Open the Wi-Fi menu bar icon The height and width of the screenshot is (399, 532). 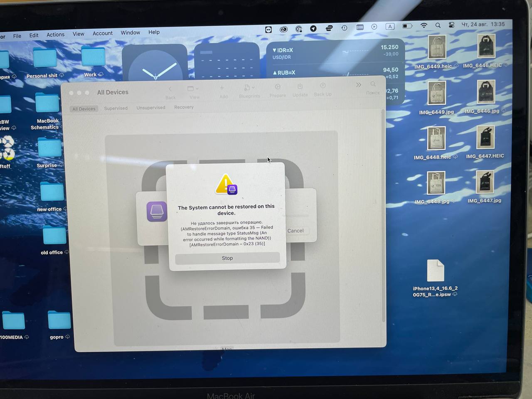424,25
